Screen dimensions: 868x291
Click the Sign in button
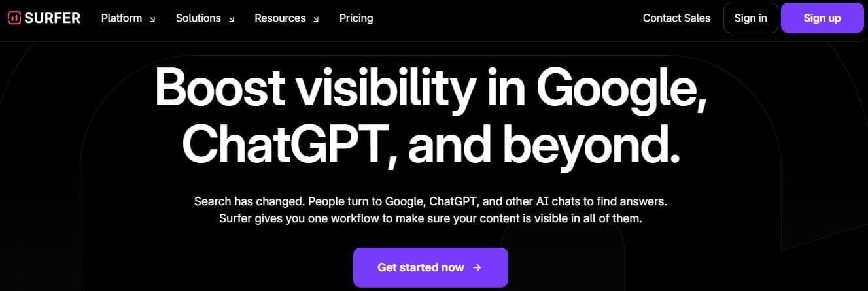pyautogui.click(x=750, y=18)
